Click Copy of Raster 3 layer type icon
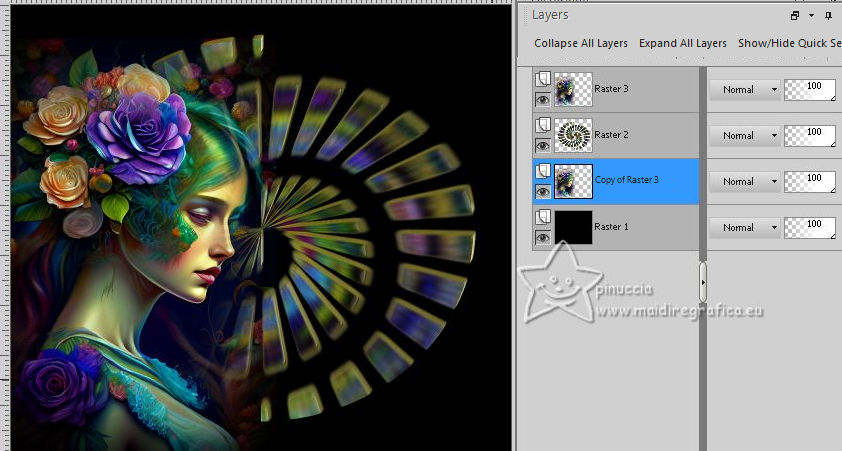 click(542, 171)
